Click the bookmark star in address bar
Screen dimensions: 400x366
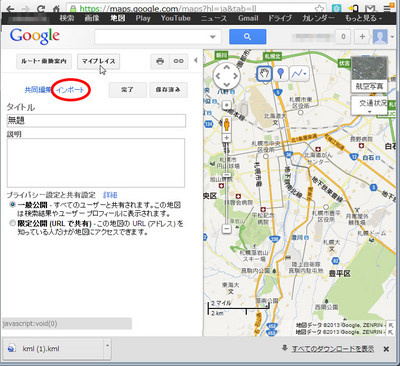point(319,8)
